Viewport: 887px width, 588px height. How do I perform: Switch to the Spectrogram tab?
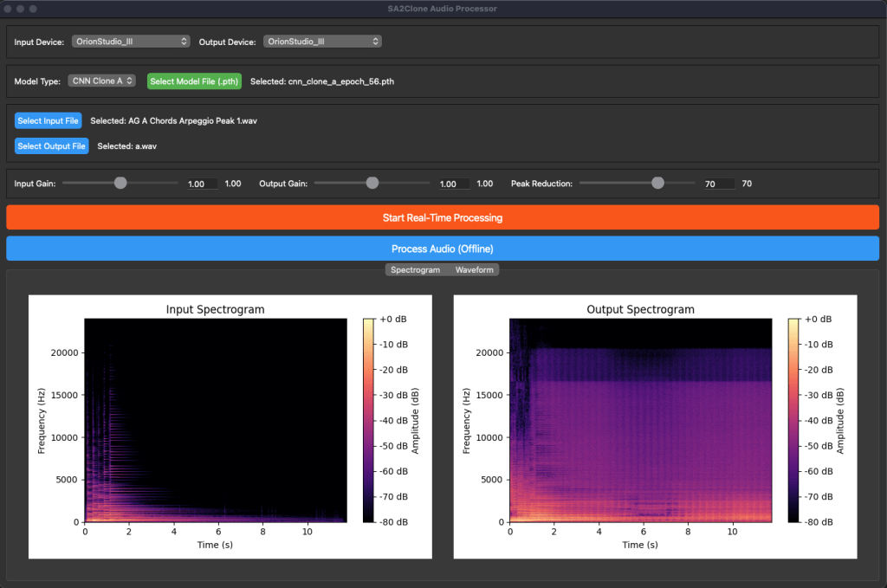point(415,270)
